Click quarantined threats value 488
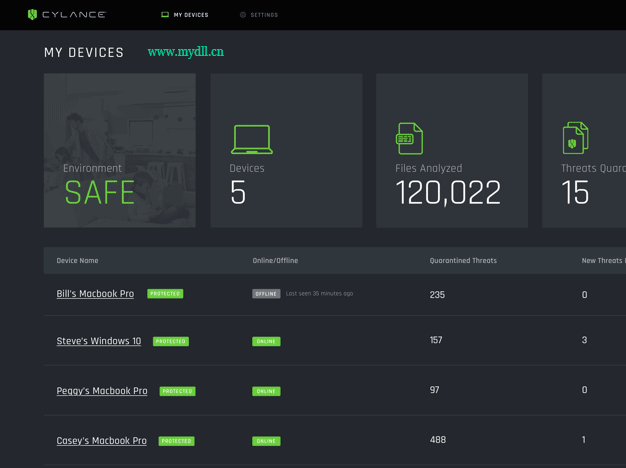 438,440
